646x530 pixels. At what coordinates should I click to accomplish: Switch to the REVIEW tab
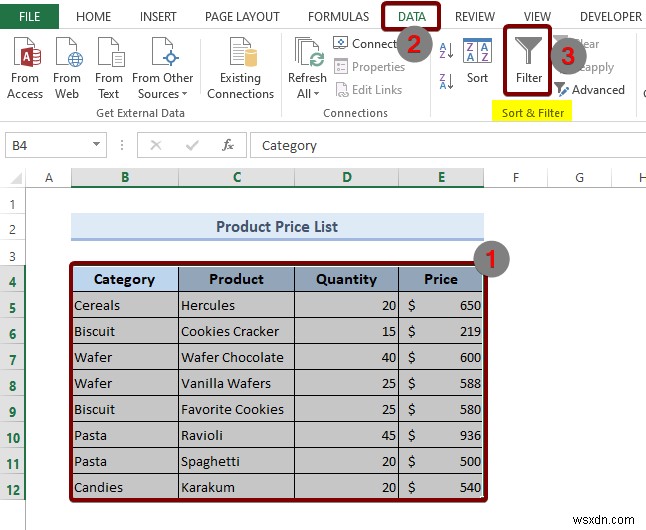pos(475,17)
